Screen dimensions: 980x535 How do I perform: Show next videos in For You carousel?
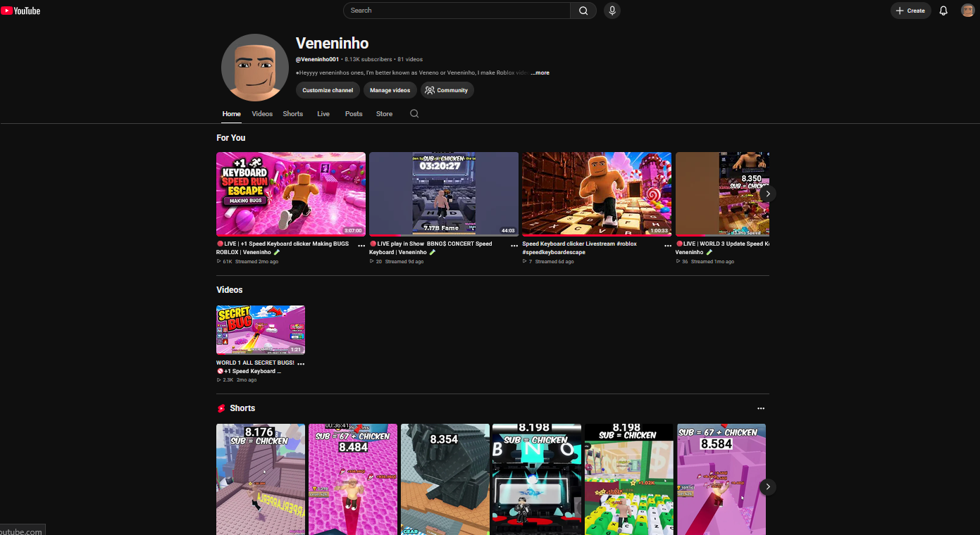coord(768,194)
